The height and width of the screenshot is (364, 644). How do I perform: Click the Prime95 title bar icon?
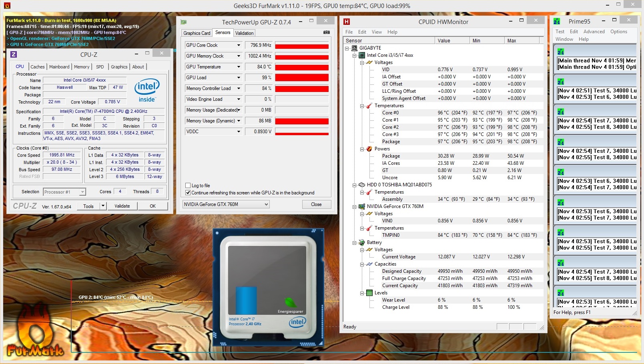557,21
